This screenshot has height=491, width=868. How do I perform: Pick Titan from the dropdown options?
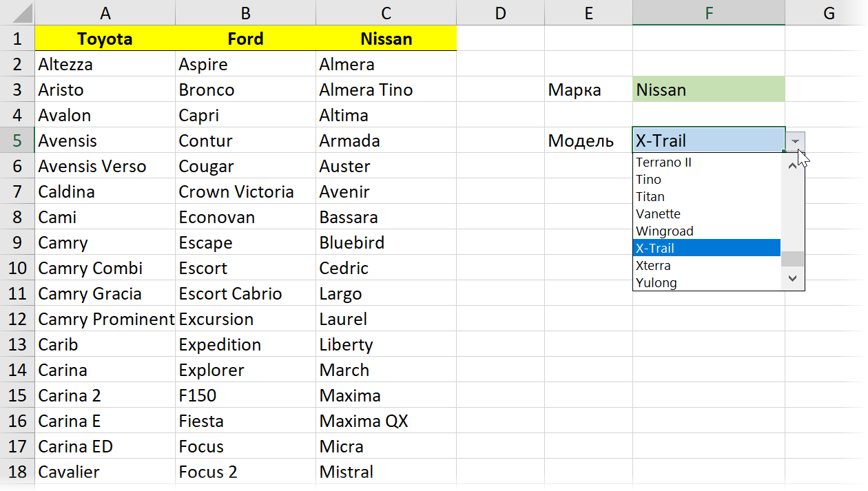(x=650, y=197)
